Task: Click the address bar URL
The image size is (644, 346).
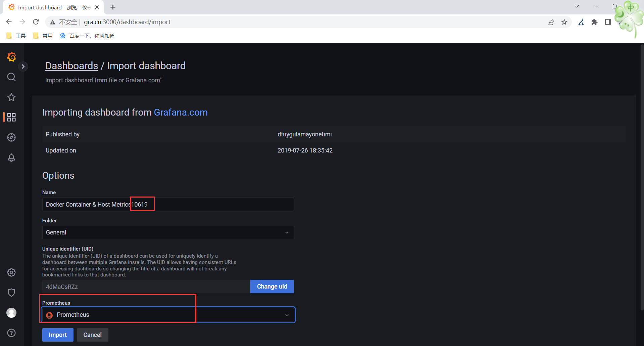Action: [x=127, y=22]
